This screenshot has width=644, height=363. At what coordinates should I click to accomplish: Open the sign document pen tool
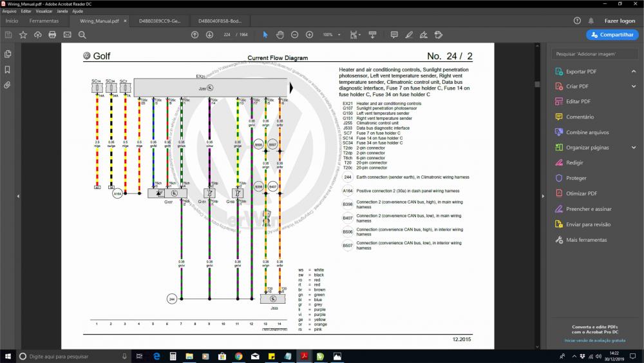tap(424, 35)
